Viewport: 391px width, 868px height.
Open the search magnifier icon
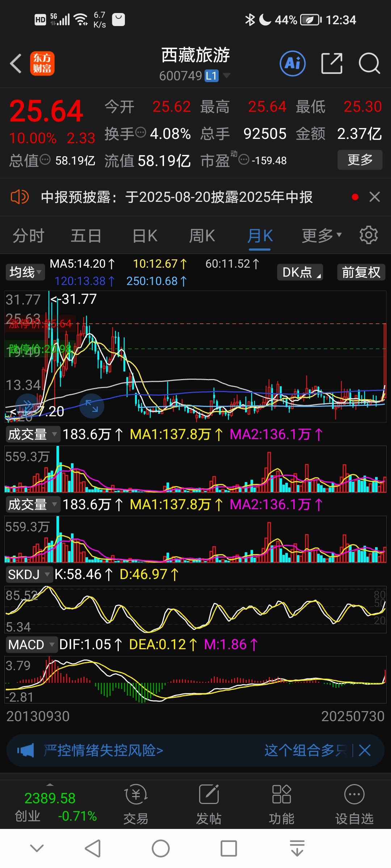point(369,63)
